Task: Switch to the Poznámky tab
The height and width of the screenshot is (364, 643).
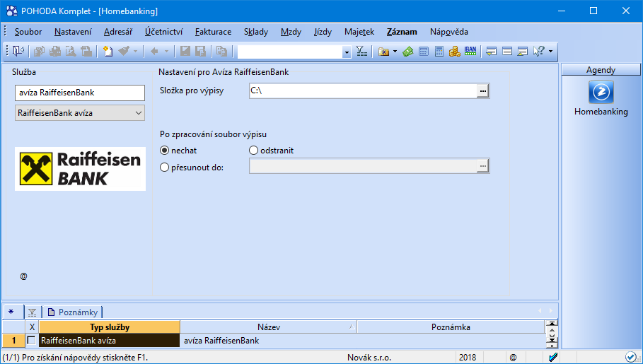Action: coord(73,312)
